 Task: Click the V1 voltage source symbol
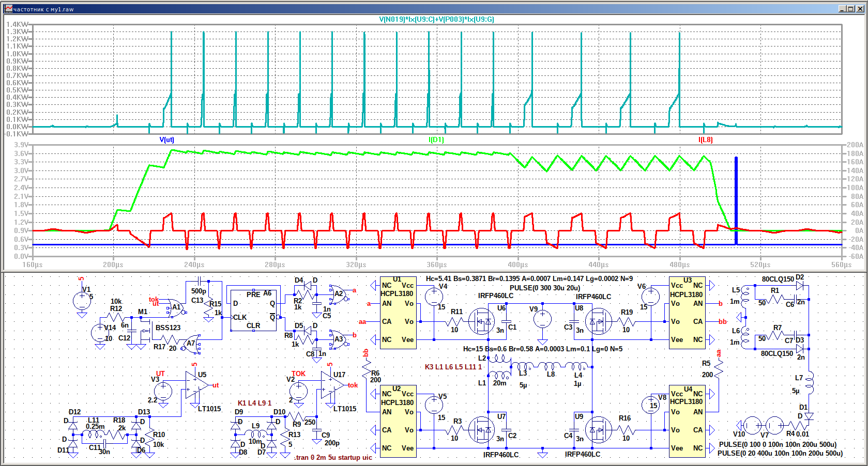tap(82, 301)
